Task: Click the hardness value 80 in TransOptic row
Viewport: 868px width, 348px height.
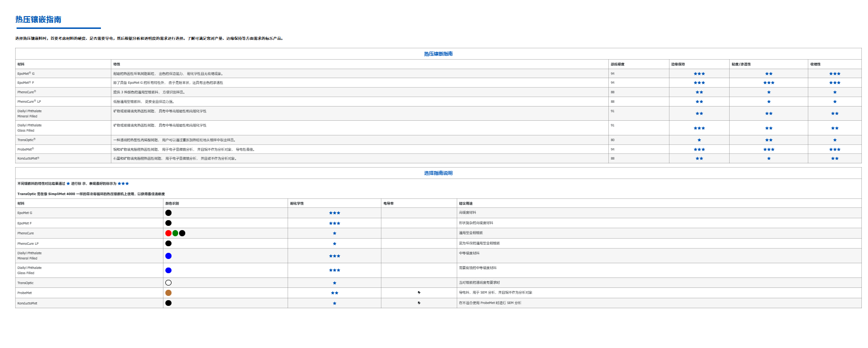Action: coord(613,140)
